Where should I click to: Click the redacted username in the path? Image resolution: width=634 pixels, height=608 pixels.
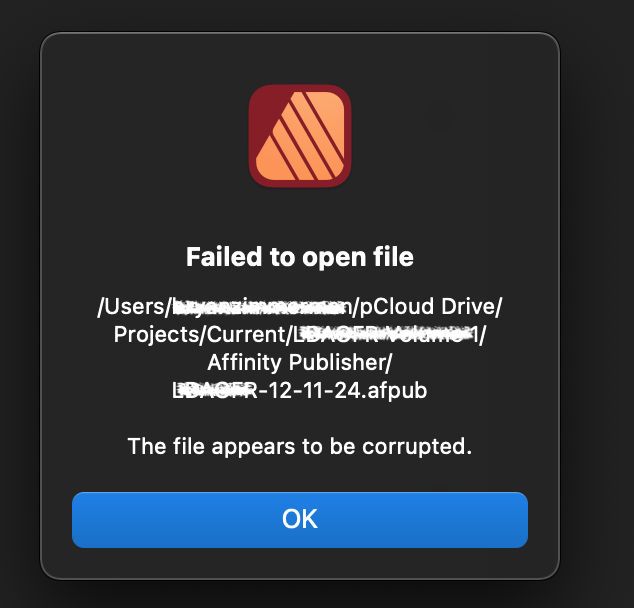(262, 307)
